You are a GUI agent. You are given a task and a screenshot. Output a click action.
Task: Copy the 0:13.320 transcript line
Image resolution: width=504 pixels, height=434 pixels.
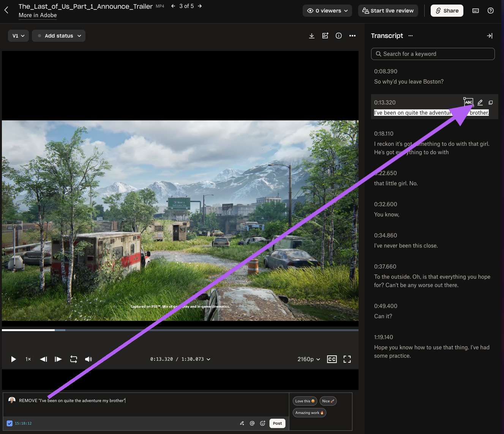[x=491, y=103]
